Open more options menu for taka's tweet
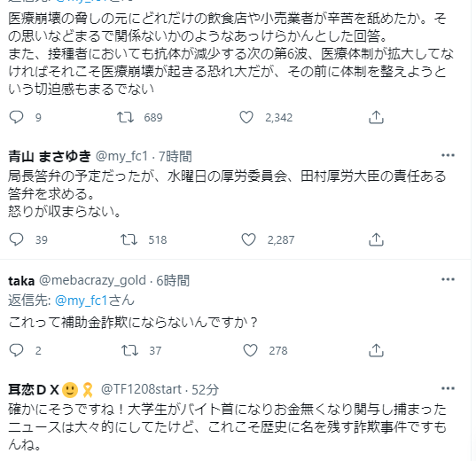The height and width of the screenshot is (461, 476). click(448, 279)
